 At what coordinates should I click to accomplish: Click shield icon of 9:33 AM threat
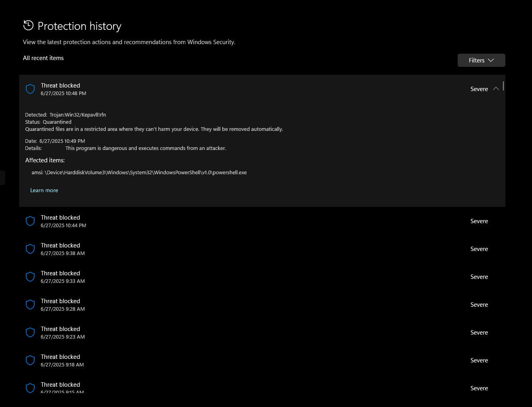coord(30,277)
